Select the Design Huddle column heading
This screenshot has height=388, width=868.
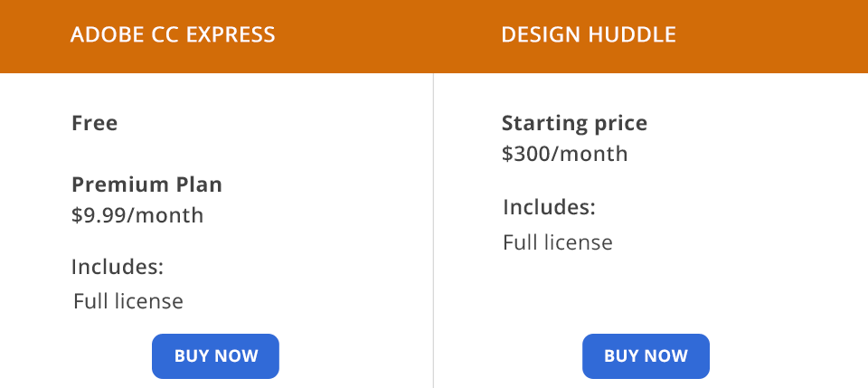point(589,35)
